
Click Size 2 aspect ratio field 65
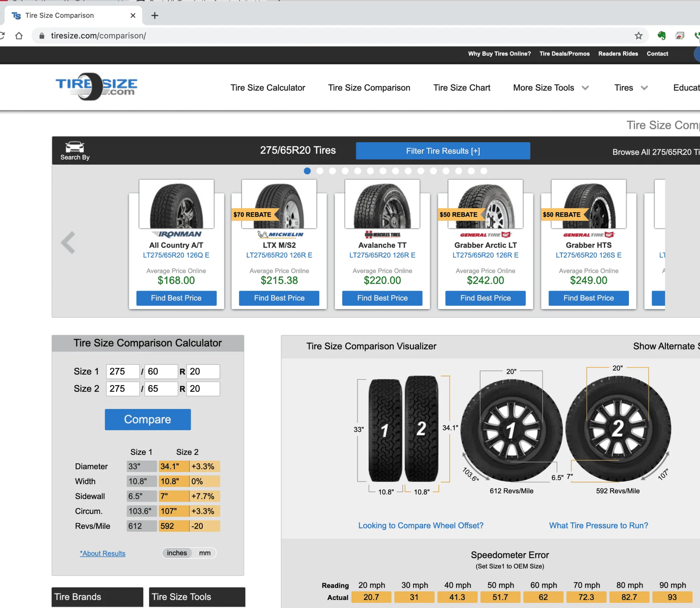pos(161,389)
